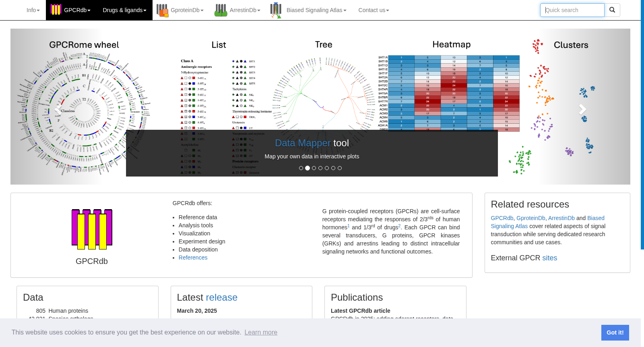Viewport: 644px width, 347px height.
Task: Select the fourth carousel indicator dot
Action: (x=320, y=168)
